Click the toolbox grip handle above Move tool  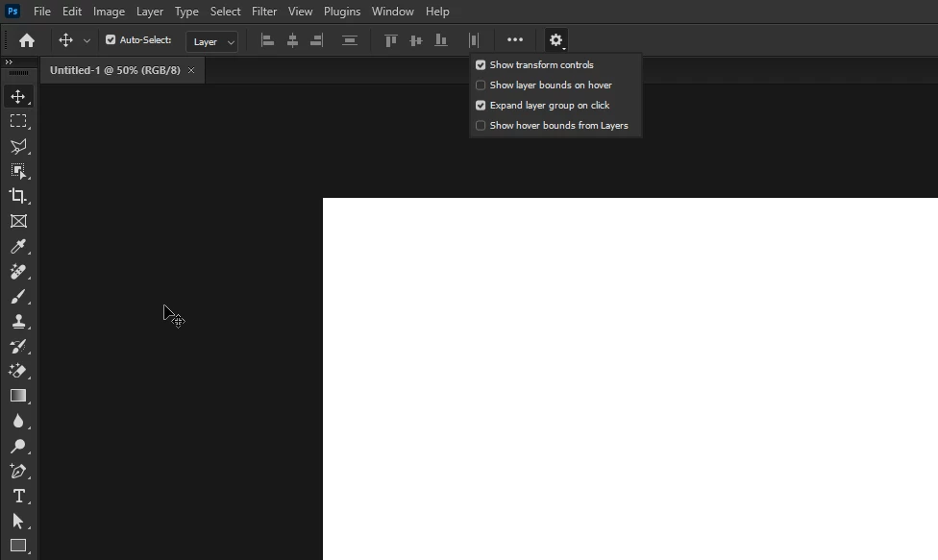[x=18, y=73]
